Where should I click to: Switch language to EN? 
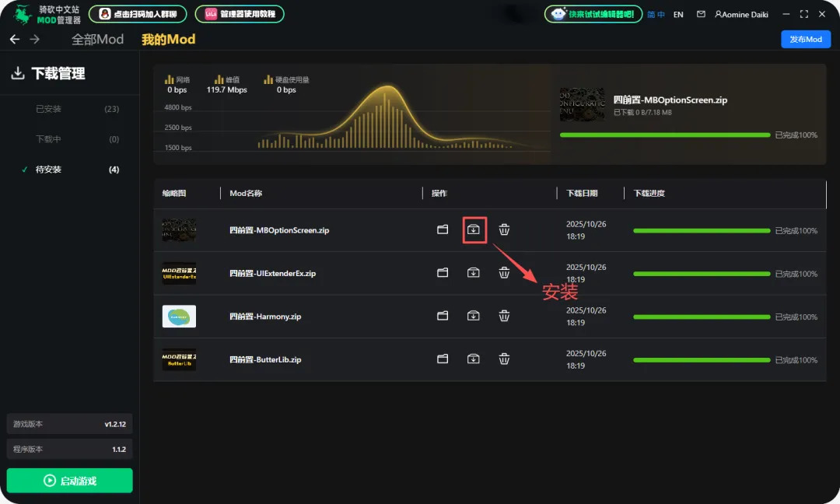point(678,14)
